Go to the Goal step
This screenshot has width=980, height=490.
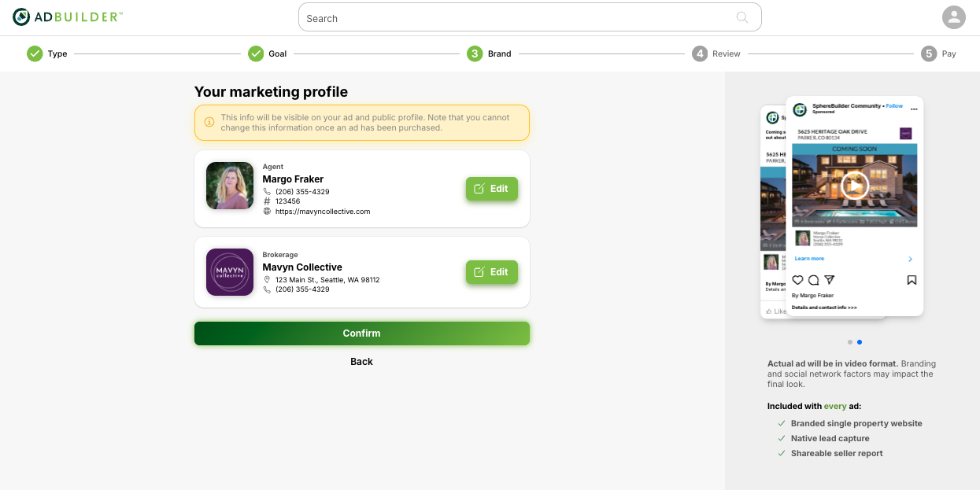[268, 53]
